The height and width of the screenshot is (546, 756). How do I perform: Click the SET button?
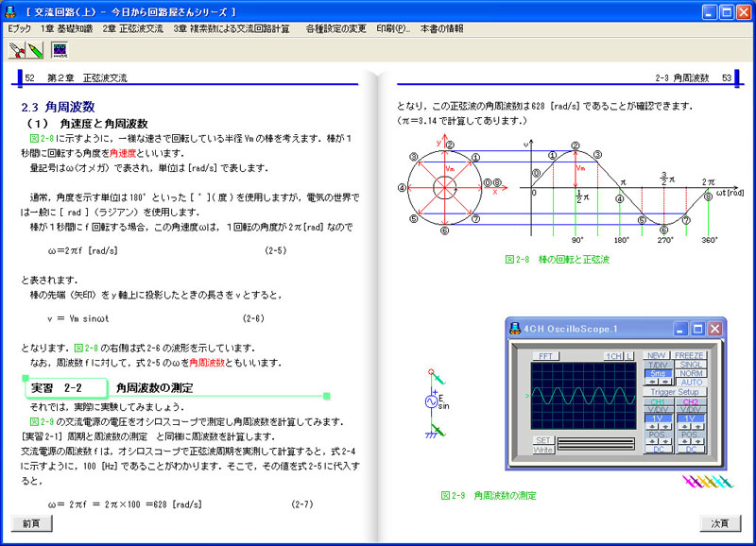coord(543,440)
